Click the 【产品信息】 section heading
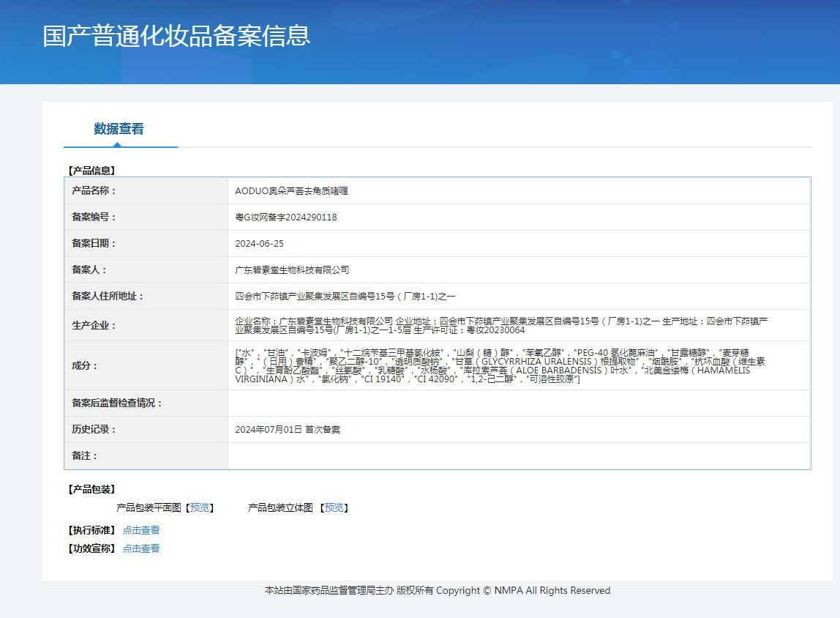 coord(91,171)
